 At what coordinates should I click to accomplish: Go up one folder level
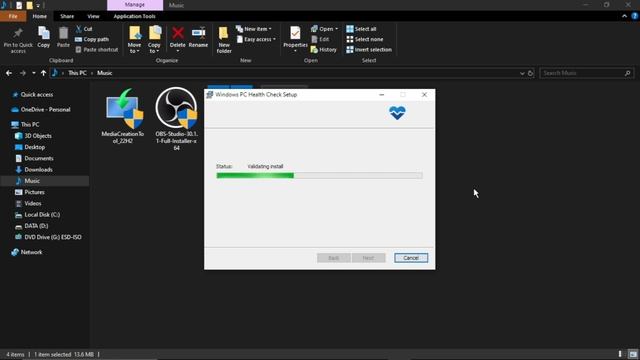click(43, 73)
